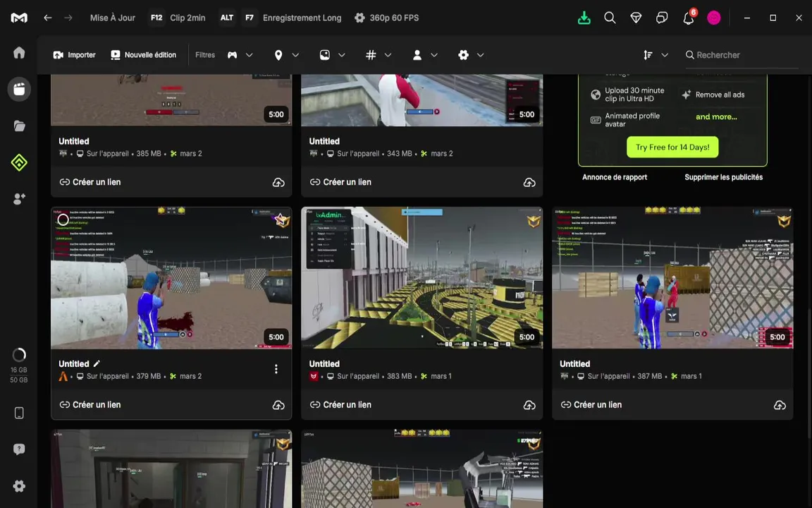Open the 383 MB txAdmin clip thumbnail
812x508 pixels.
coord(422,278)
